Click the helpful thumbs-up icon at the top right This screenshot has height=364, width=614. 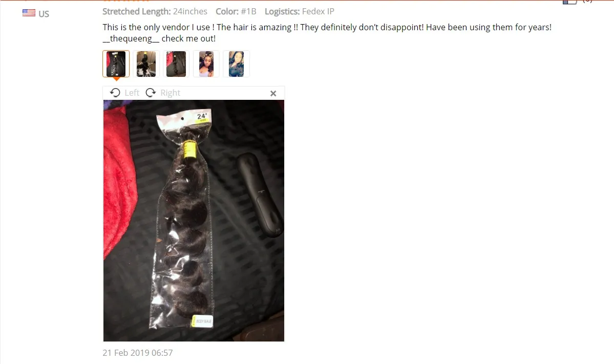[x=570, y=2]
